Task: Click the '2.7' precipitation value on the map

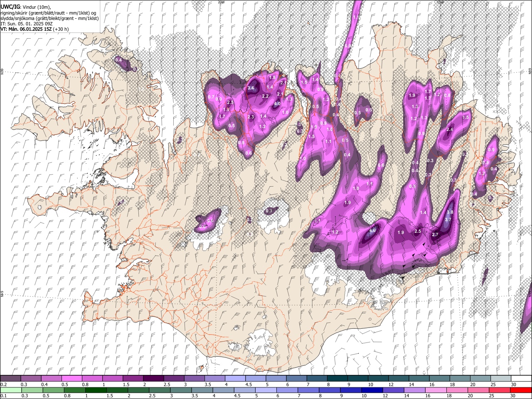Action: point(435,234)
